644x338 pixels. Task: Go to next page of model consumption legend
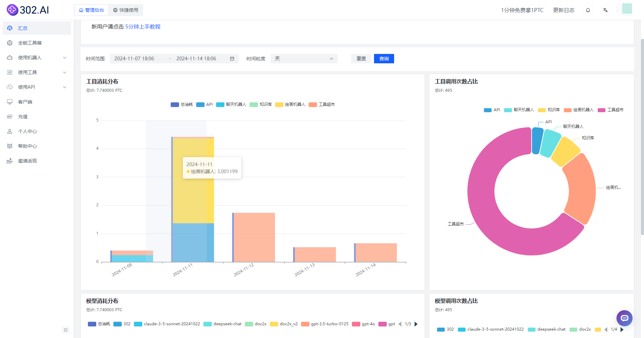[416, 324]
